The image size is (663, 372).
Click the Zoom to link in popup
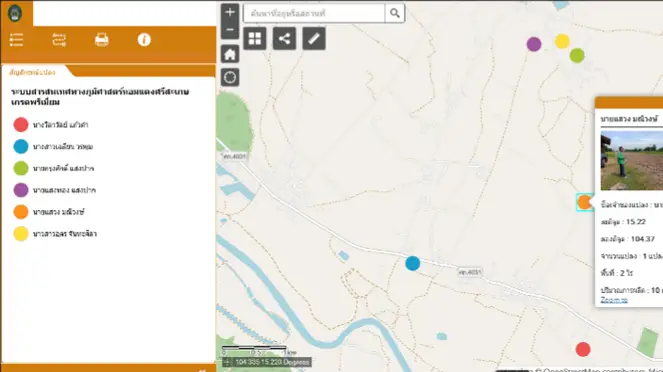coord(614,300)
